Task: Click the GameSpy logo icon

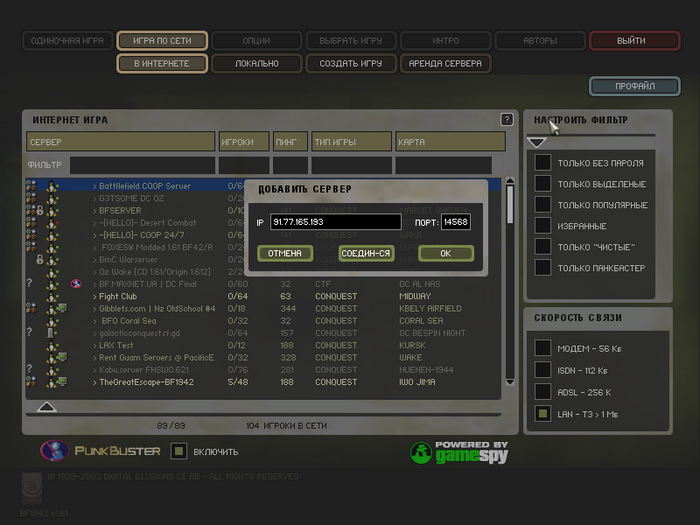Action: (421, 453)
